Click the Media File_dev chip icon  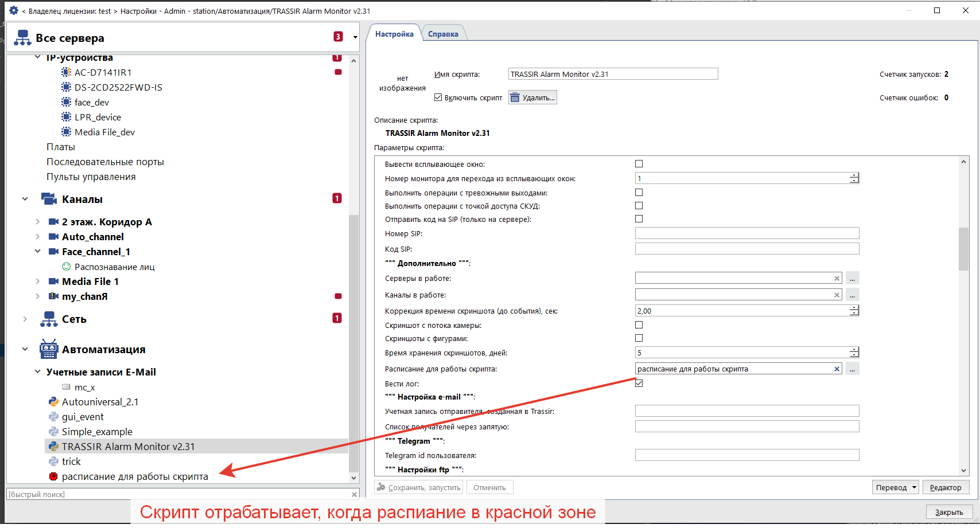(66, 132)
